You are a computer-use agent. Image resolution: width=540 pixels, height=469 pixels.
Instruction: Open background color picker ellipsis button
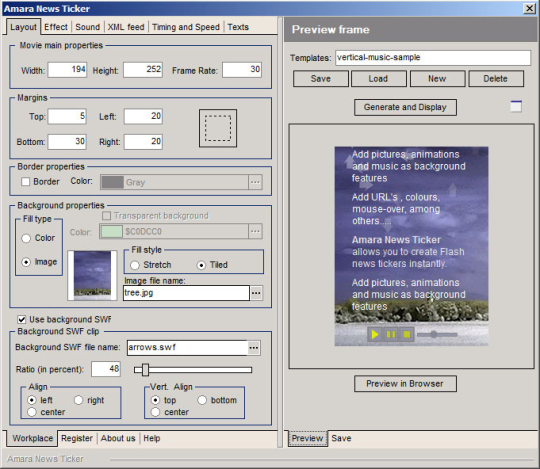(255, 231)
